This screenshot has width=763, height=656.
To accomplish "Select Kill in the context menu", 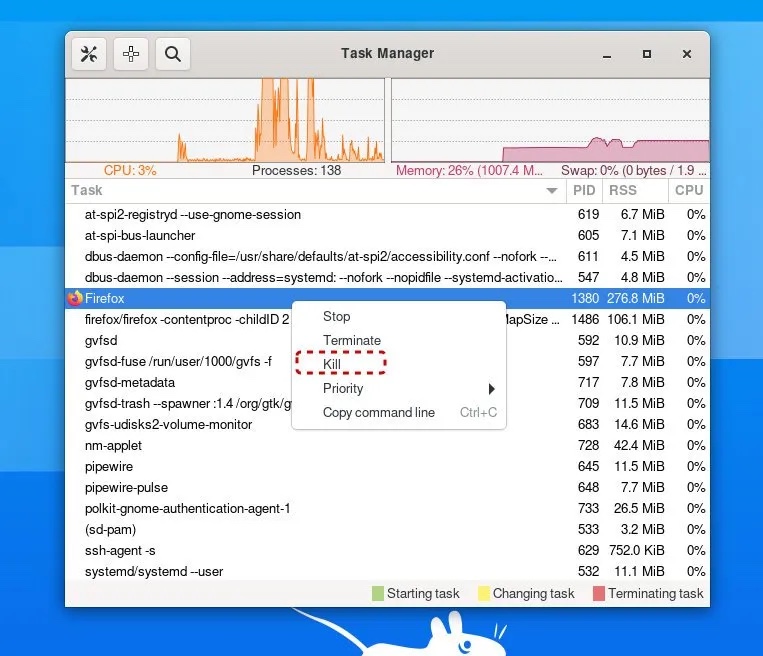I will coord(332,364).
